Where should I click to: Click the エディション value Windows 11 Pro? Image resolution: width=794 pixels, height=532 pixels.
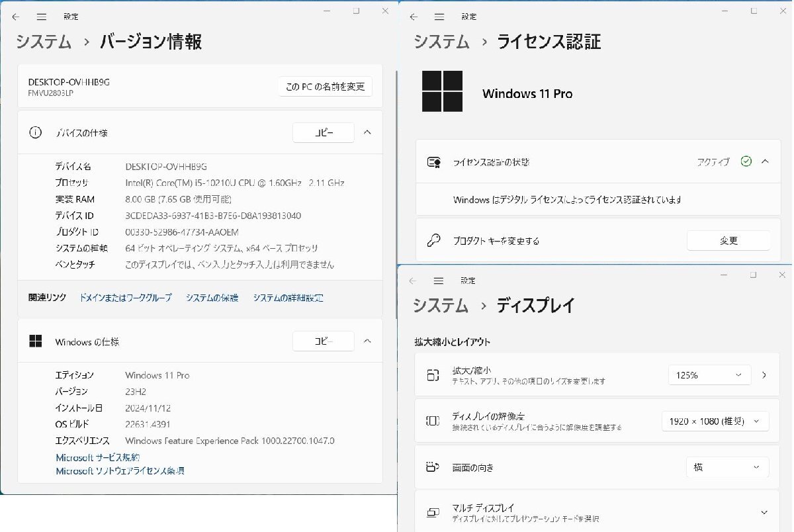[x=157, y=375]
